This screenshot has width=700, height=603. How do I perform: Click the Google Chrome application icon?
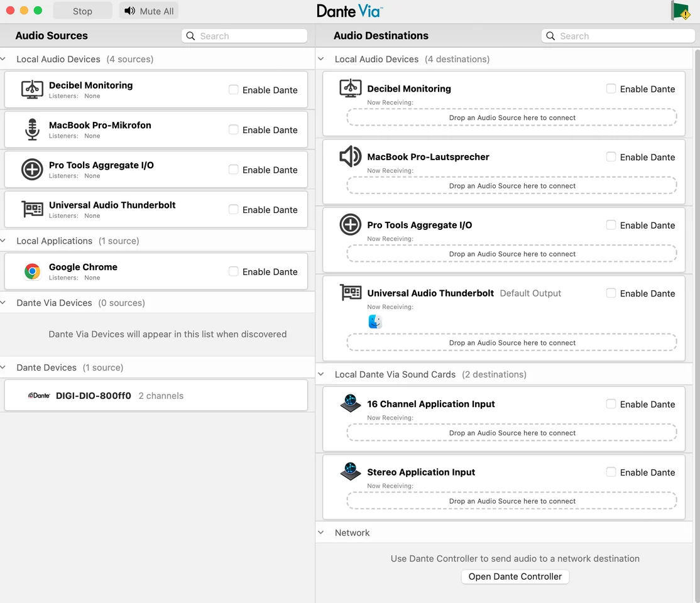(32, 271)
